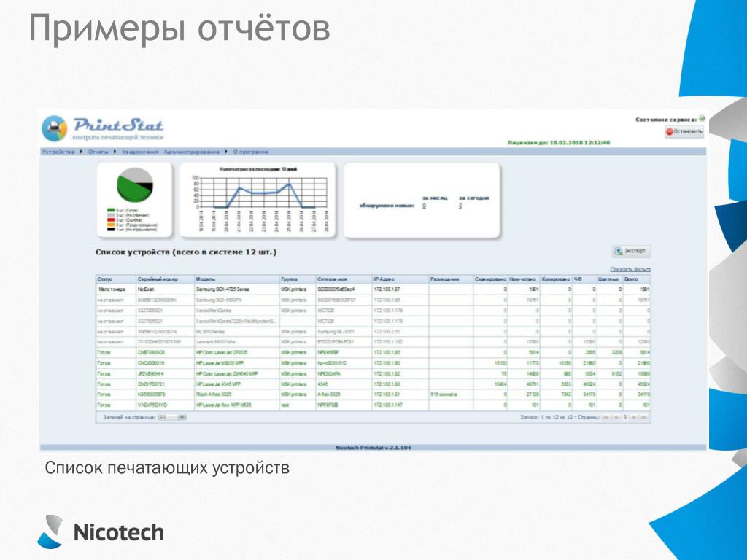Click the PrintStat round printer logo

54,128
